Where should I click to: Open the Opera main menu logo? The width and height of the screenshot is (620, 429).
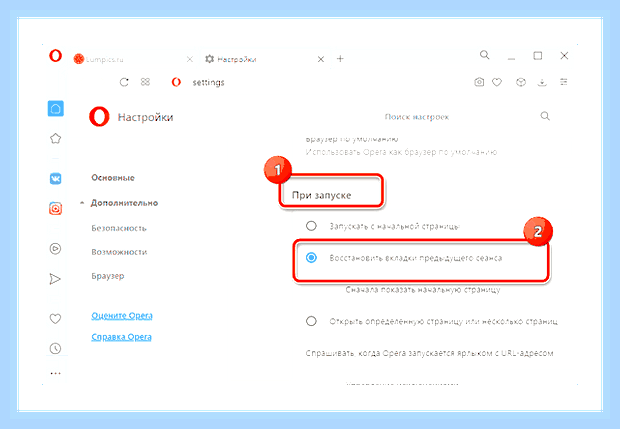coord(55,56)
